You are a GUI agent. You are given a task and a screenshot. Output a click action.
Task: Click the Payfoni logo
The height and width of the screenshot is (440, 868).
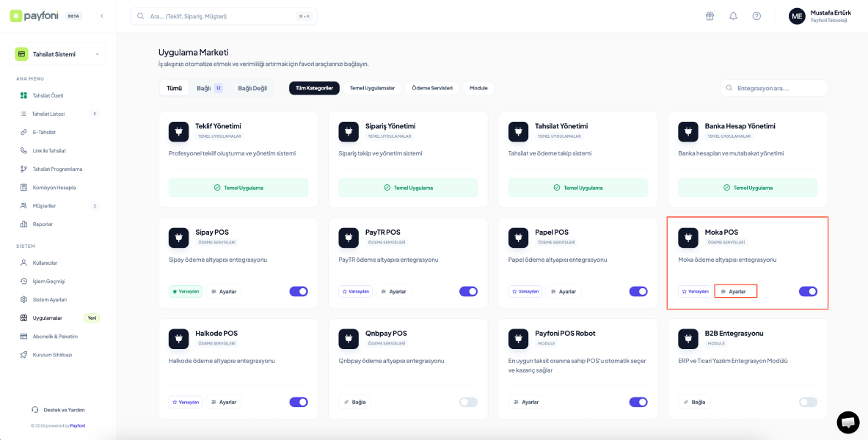pyautogui.click(x=37, y=15)
